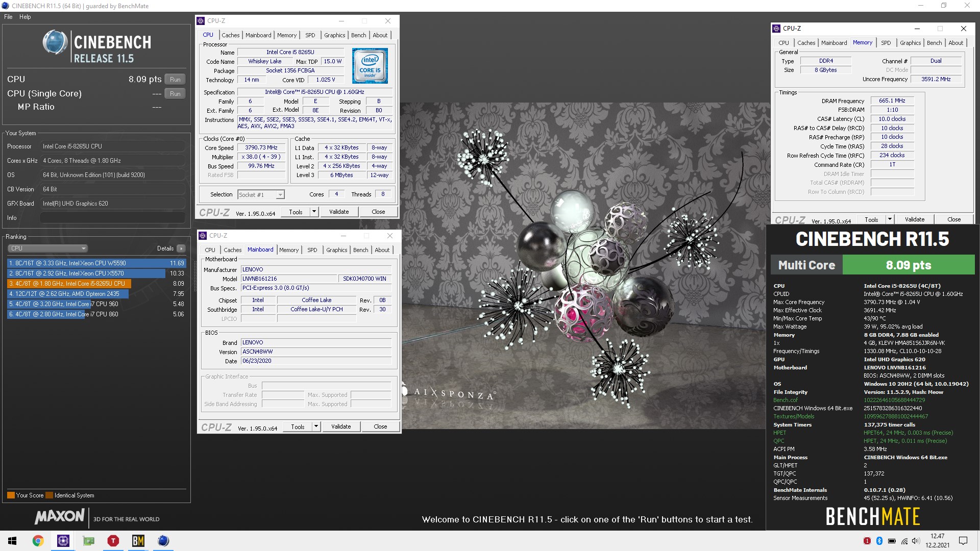Image resolution: width=980 pixels, height=551 pixels.
Task: Click the empty Info field in Your System
Action: pos(112,218)
